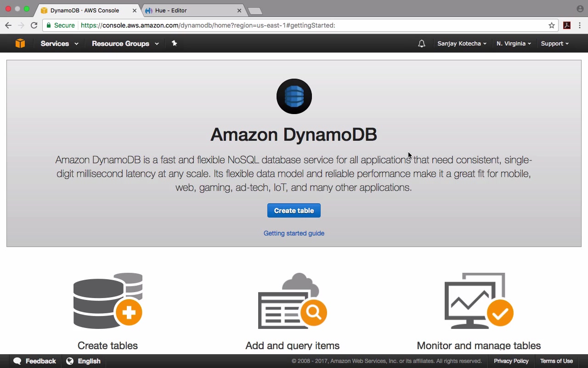The image size is (588, 368).
Task: Click the Monitor and manage tables caption
Action: tap(479, 345)
